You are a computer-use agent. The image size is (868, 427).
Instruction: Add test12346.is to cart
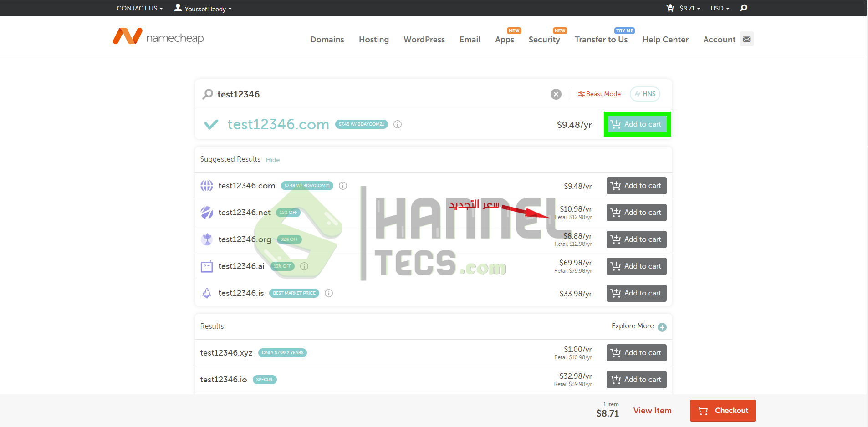tap(636, 293)
